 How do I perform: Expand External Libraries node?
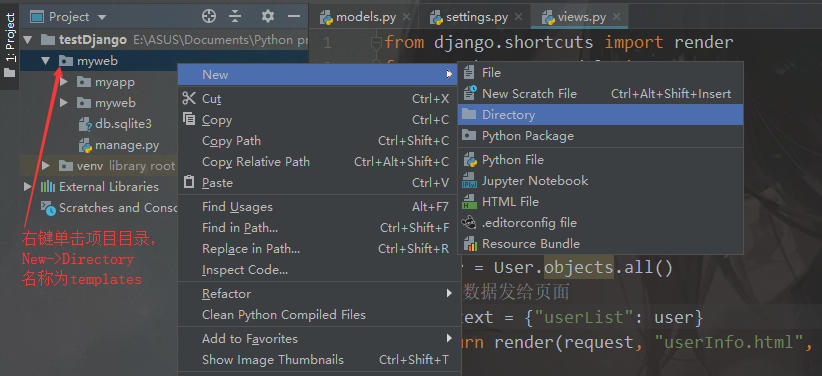[28, 187]
